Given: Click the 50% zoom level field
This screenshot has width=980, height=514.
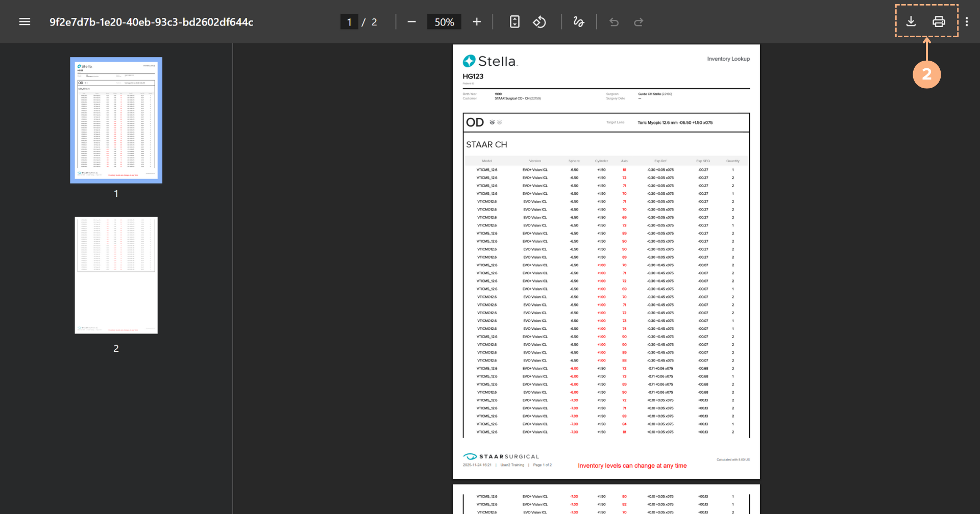Looking at the screenshot, I should tap(444, 22).
